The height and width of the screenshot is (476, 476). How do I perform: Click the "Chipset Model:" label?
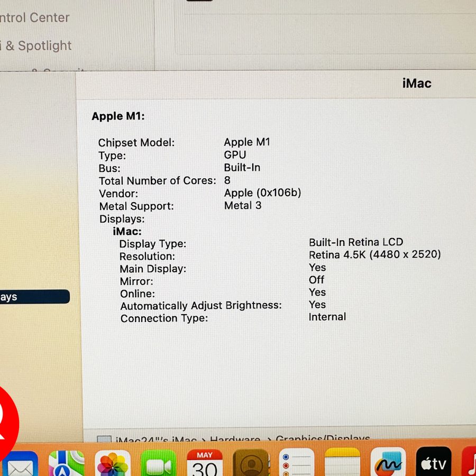click(x=136, y=142)
